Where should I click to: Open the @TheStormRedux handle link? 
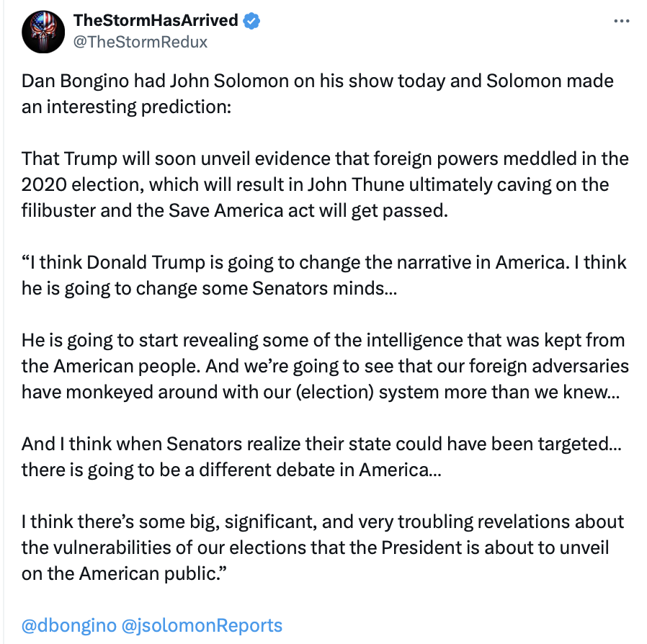pyautogui.click(x=140, y=42)
